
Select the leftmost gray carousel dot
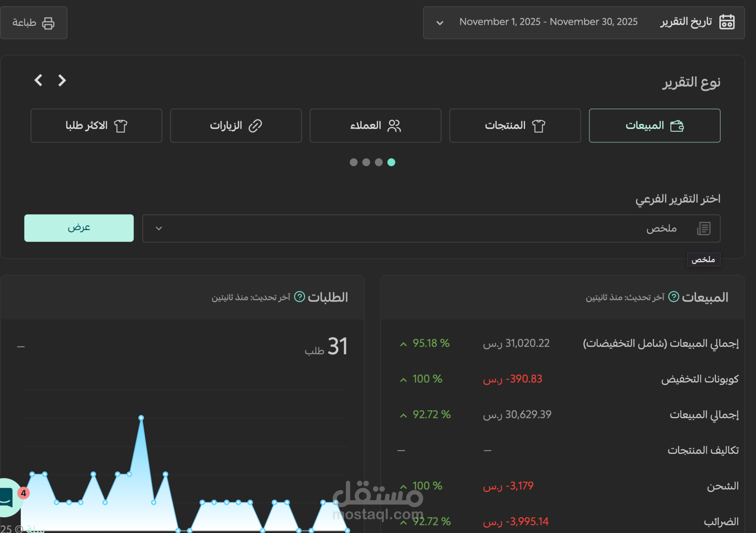[353, 162]
